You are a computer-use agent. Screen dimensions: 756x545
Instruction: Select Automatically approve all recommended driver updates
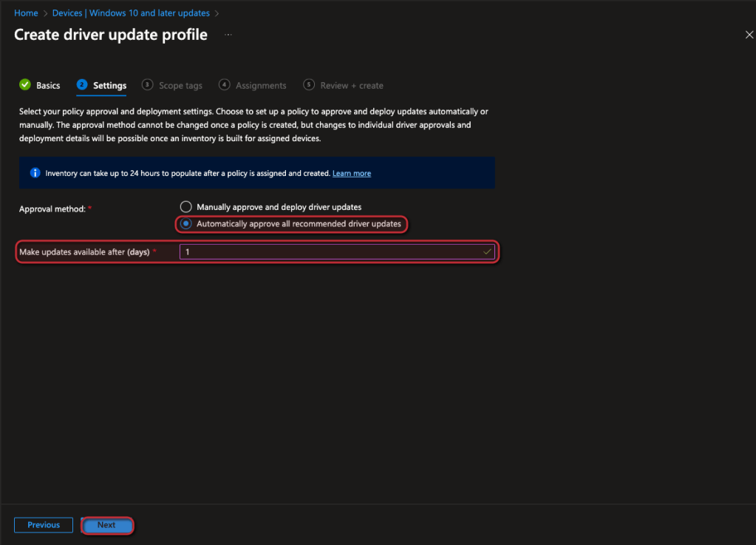(186, 223)
